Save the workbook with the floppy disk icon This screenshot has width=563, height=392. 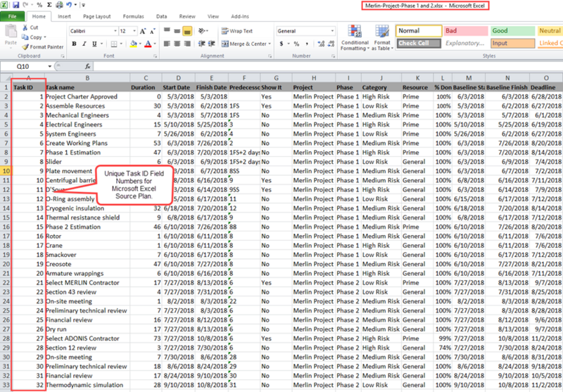click(x=15, y=5)
